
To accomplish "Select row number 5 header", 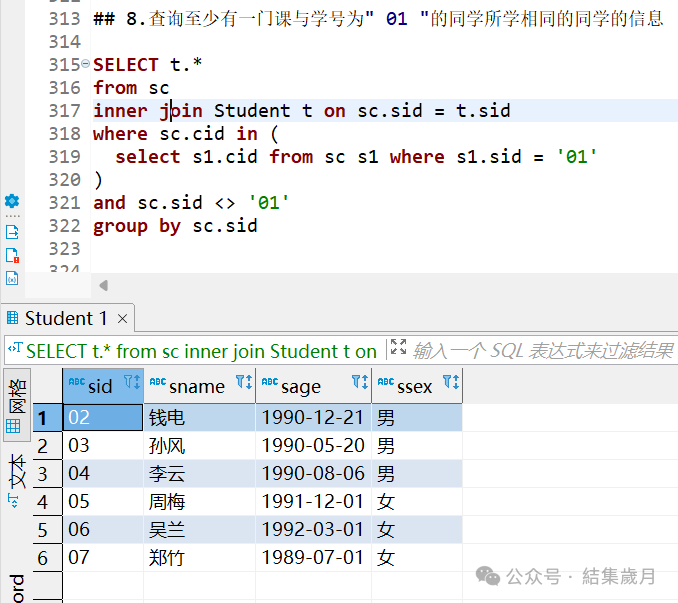I will 48,530.
